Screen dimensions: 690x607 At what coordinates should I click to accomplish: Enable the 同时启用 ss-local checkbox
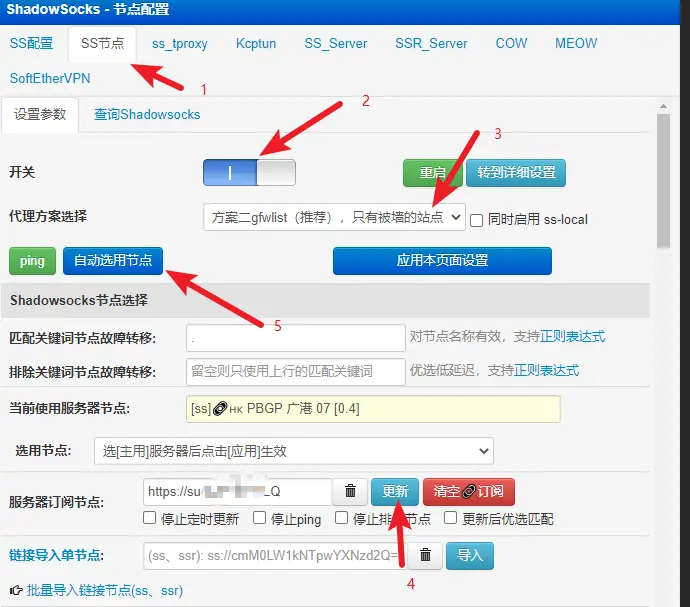click(477, 218)
